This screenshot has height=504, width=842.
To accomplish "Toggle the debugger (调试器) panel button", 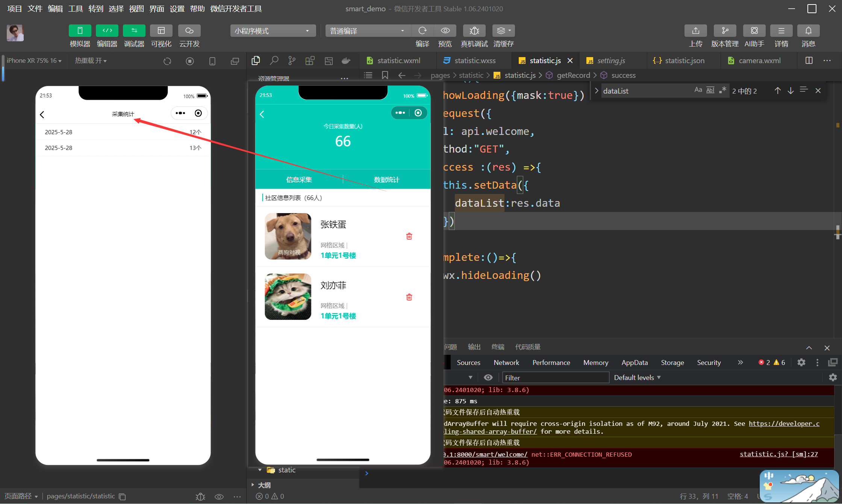I will 134,30.
